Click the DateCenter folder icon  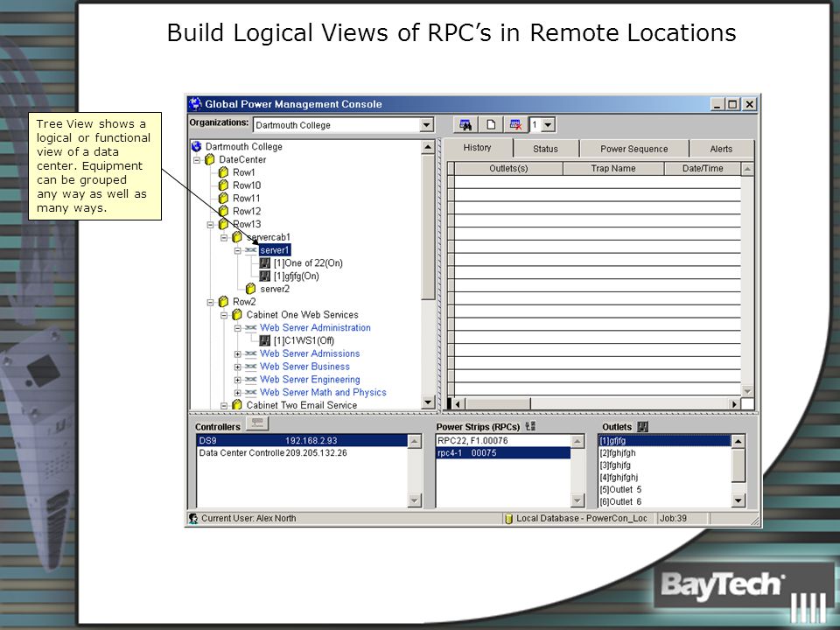[210, 159]
